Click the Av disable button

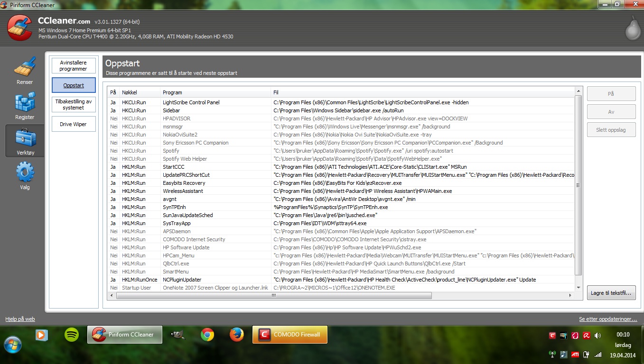pyautogui.click(x=611, y=112)
